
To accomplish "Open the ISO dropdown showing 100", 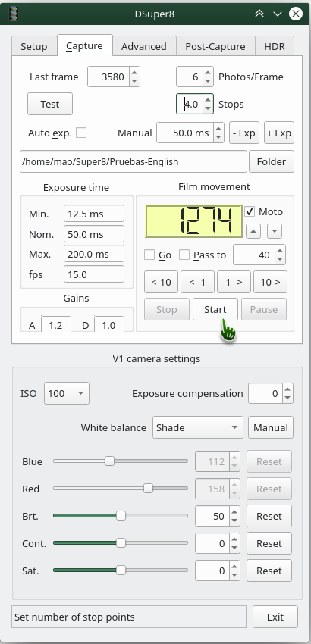I will 67,393.
